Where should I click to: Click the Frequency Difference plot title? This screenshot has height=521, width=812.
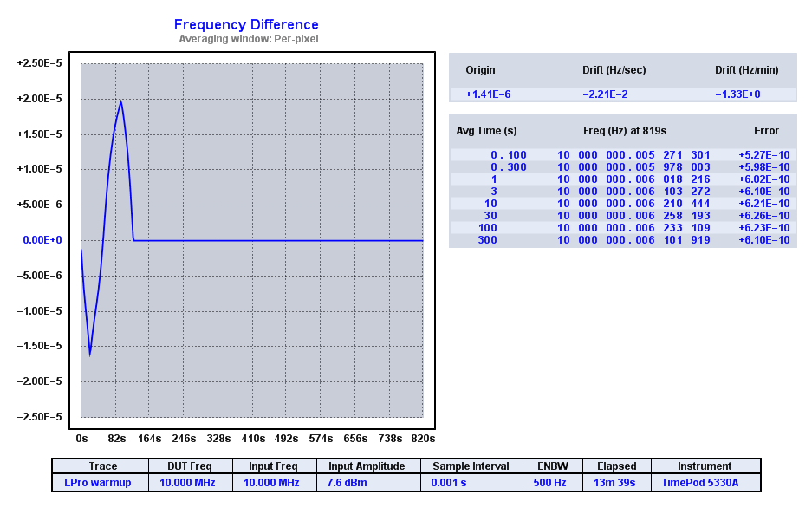(x=246, y=25)
